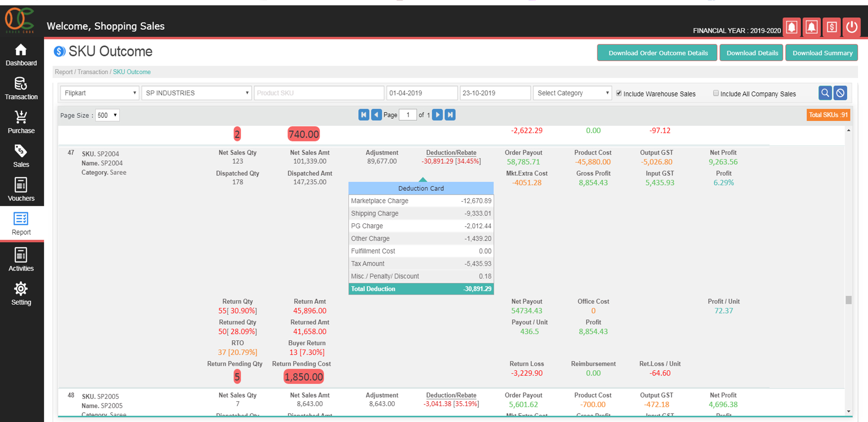Open the Select Category dropdown
This screenshot has height=422, width=868.
tap(572, 93)
